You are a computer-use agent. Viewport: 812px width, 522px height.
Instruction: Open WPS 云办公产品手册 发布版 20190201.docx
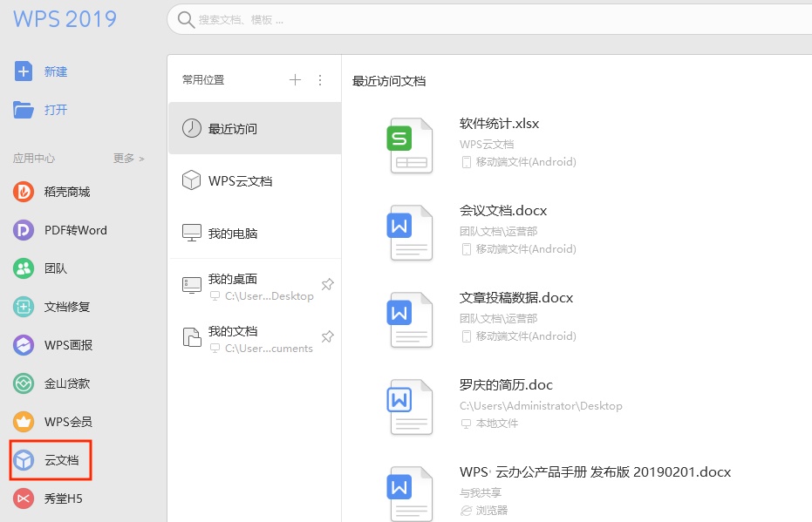pos(595,471)
